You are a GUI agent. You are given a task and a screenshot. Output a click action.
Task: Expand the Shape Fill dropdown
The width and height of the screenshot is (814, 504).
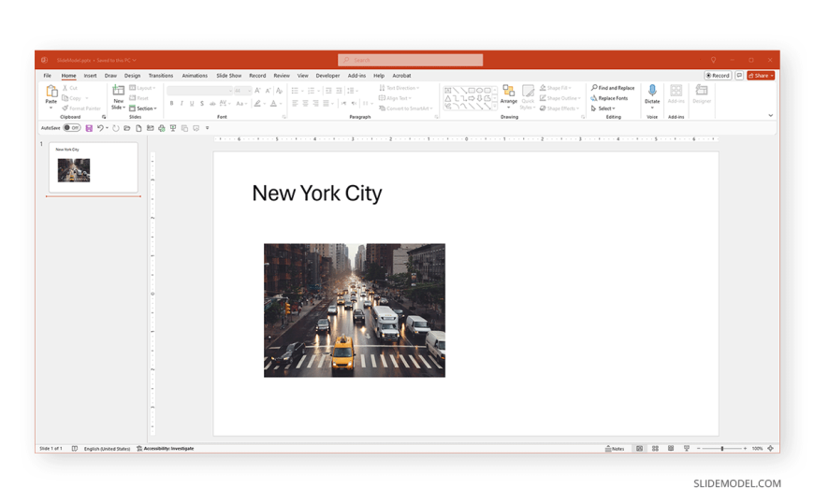pyautogui.click(x=556, y=88)
